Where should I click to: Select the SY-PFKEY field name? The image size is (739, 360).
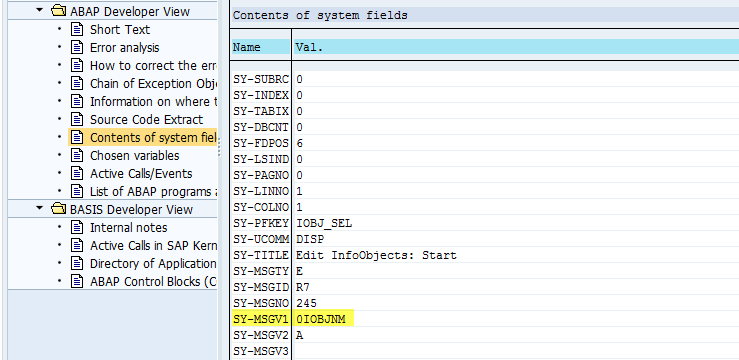[x=261, y=223]
